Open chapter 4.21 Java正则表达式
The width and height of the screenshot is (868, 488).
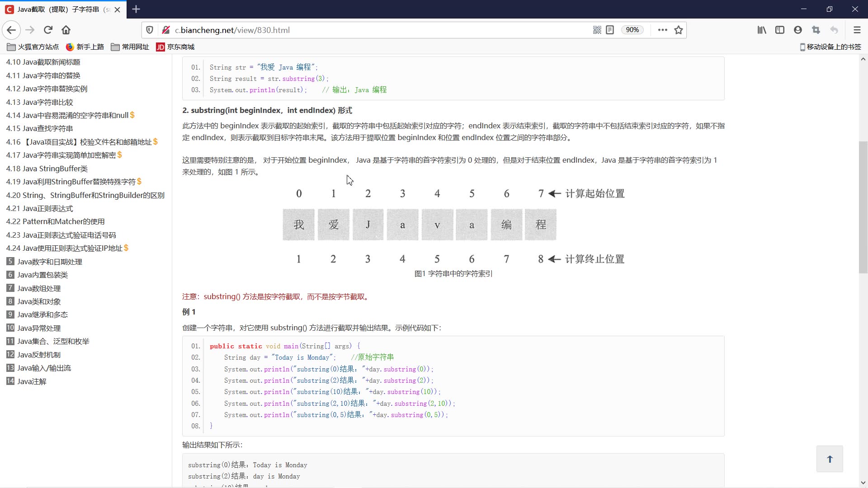(x=39, y=208)
